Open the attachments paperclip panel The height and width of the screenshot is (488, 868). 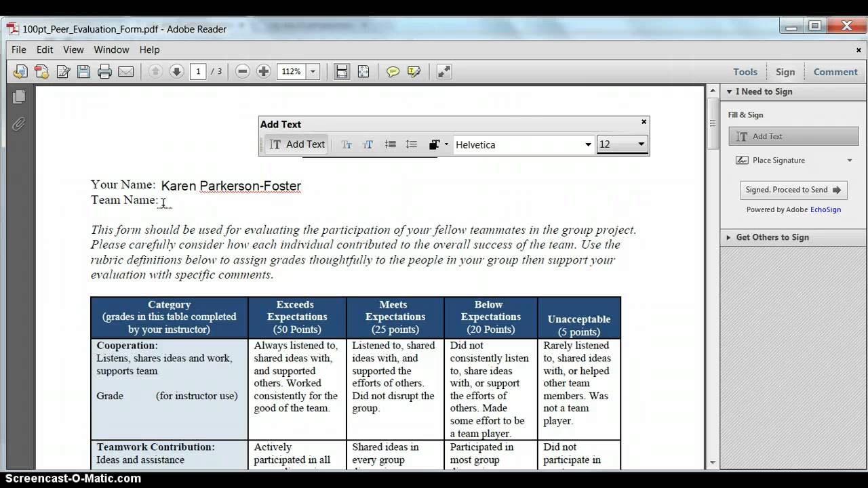[19, 124]
